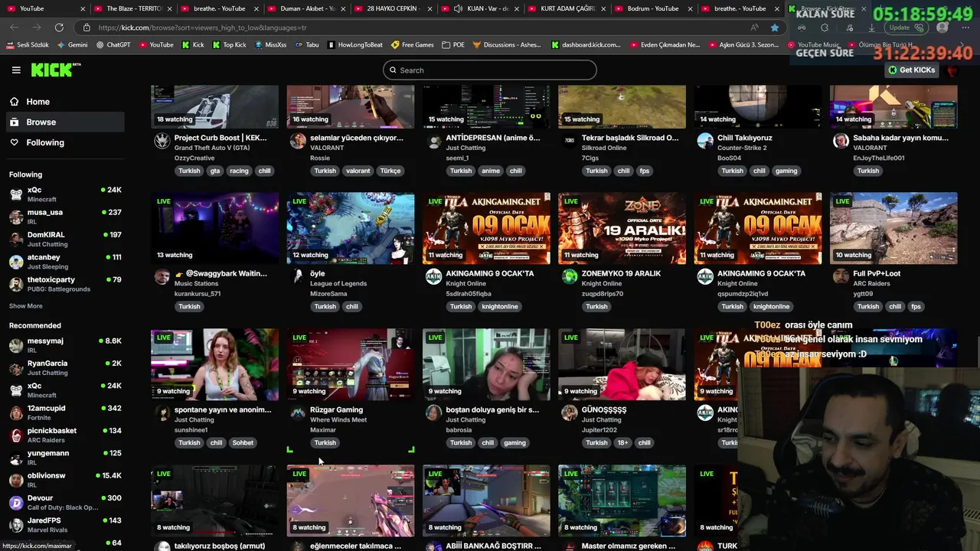Open Where Winds Meet category link
The height and width of the screenshot is (551, 980).
338,420
